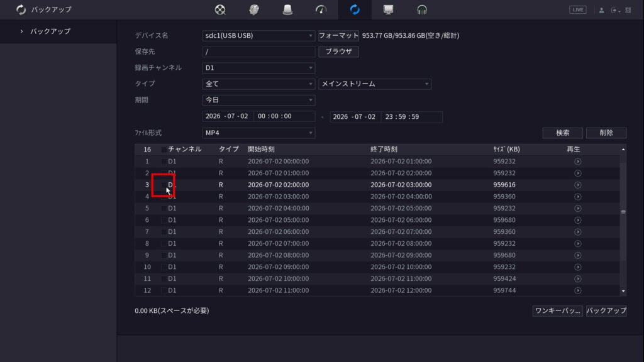Click the table scrollbar up arrow
Screen dimensions: 644x362
click(623, 150)
